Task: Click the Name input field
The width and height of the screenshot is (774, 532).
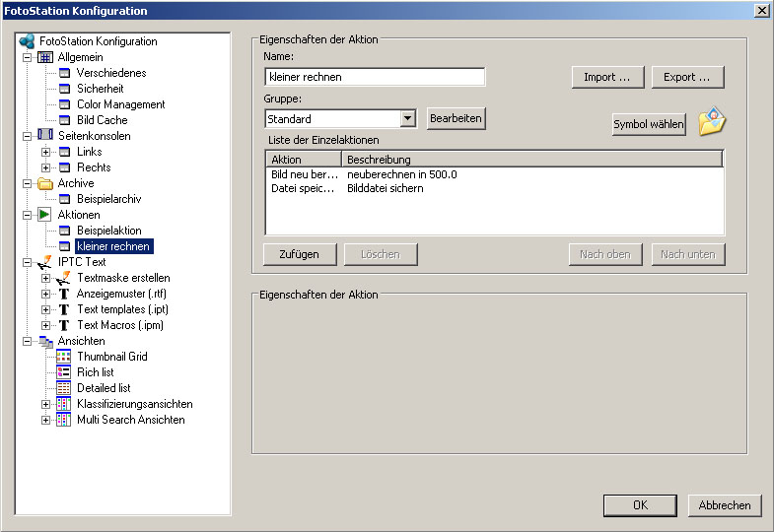Action: tap(375, 77)
